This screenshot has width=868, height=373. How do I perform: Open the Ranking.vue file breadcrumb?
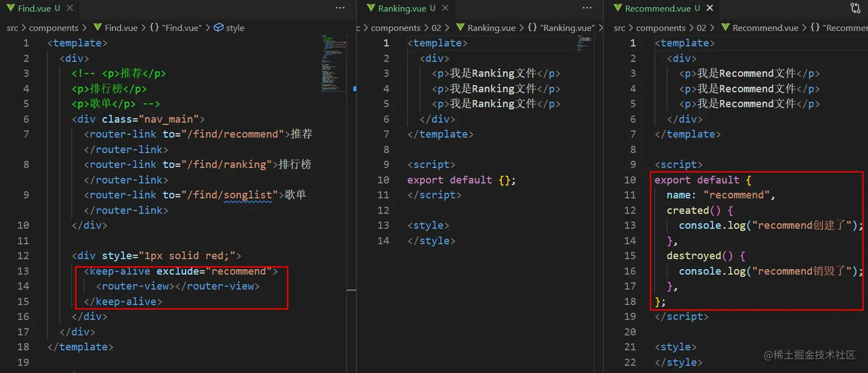492,28
